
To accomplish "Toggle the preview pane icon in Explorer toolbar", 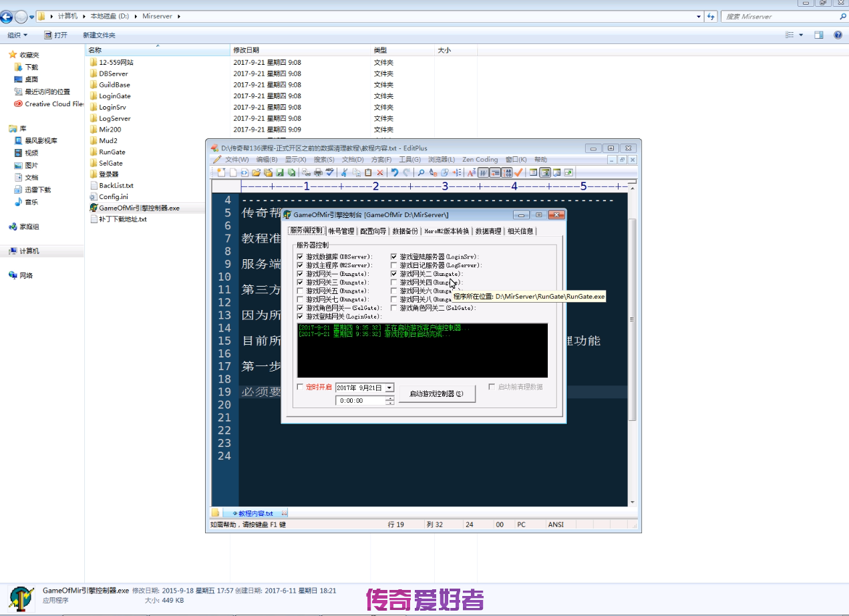I will pos(818,35).
